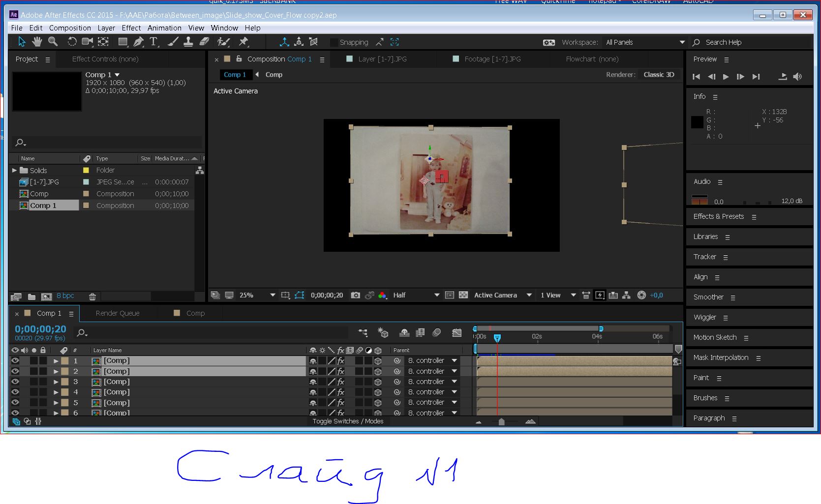Create a new folder in Project panel
Image resolution: width=821 pixels, height=504 pixels.
[31, 296]
